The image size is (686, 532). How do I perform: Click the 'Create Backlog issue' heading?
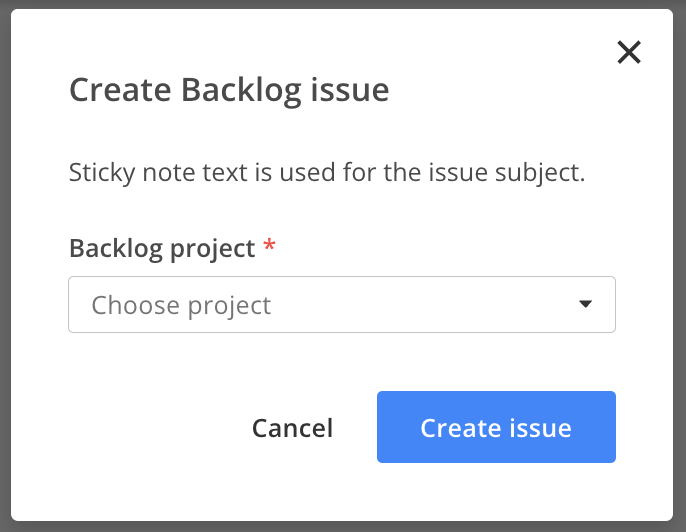[x=229, y=91]
